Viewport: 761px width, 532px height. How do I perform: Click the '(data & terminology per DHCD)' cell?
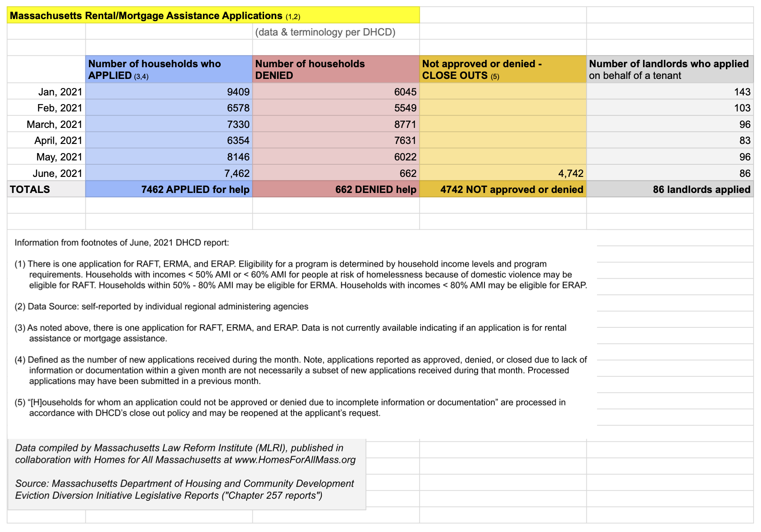click(x=325, y=32)
